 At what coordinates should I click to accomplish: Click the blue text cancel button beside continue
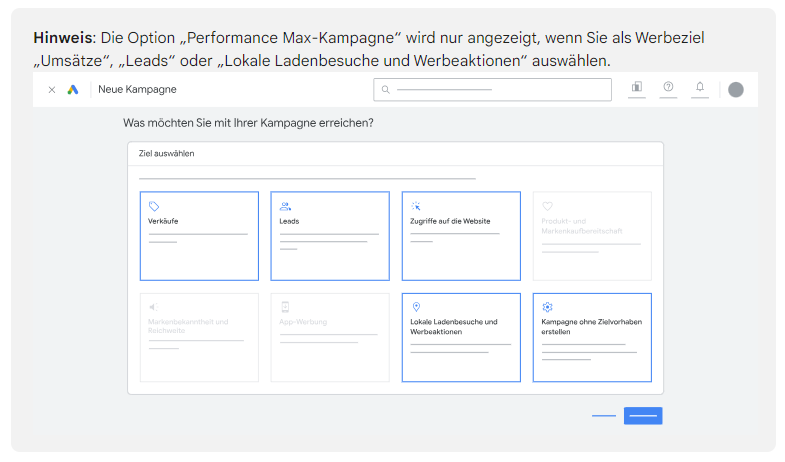click(x=604, y=415)
